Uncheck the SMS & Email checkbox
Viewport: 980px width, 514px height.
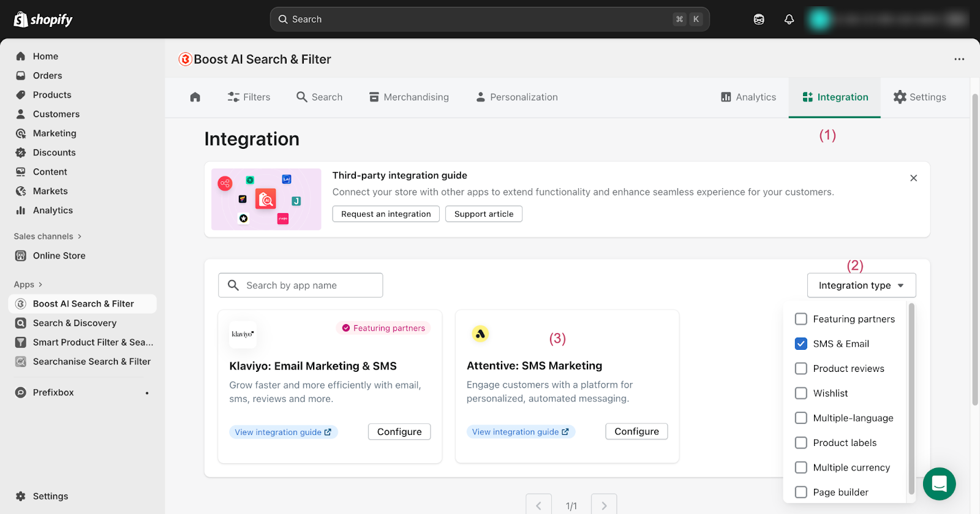tap(801, 344)
